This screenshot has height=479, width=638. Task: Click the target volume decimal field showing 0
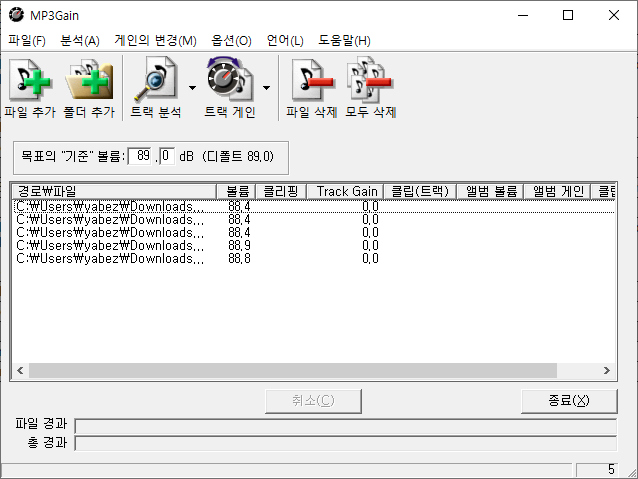167,156
